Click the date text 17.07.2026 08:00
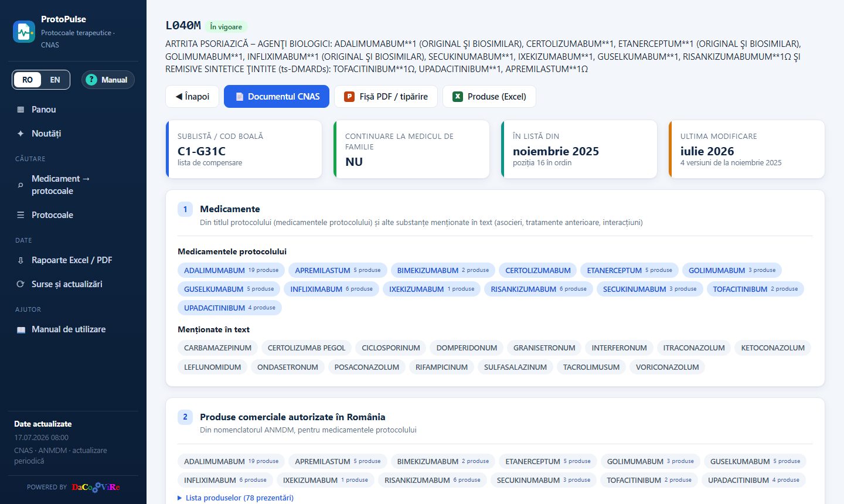Image resolution: width=844 pixels, height=504 pixels. [42, 438]
